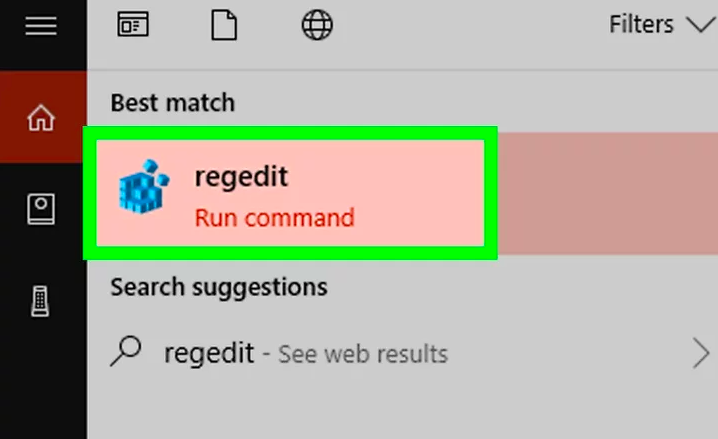Open the See web results link
Image resolution: width=718 pixels, height=439 pixels.
pyautogui.click(x=363, y=354)
